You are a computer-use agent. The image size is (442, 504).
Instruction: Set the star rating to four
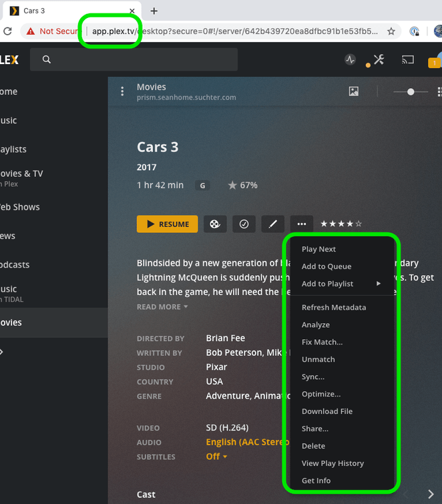coord(350,224)
